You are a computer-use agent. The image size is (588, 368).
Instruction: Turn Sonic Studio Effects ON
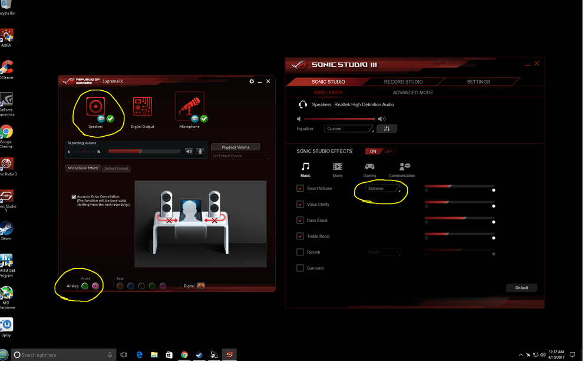pyautogui.click(x=373, y=152)
